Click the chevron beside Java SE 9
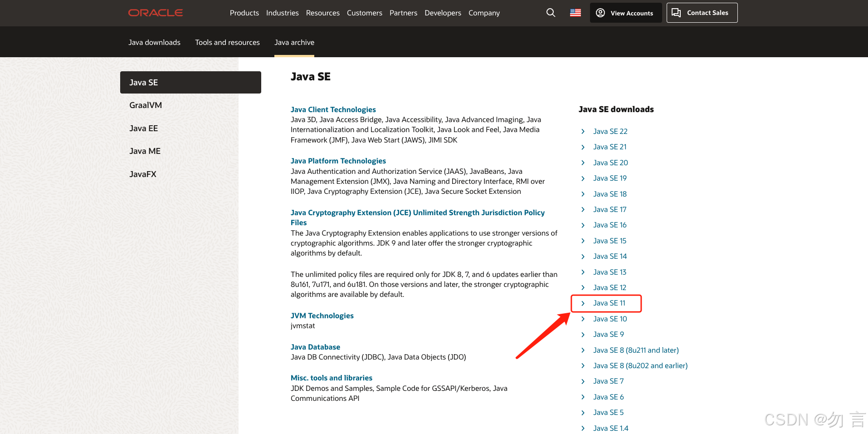This screenshot has height=434, width=868. 583,334
